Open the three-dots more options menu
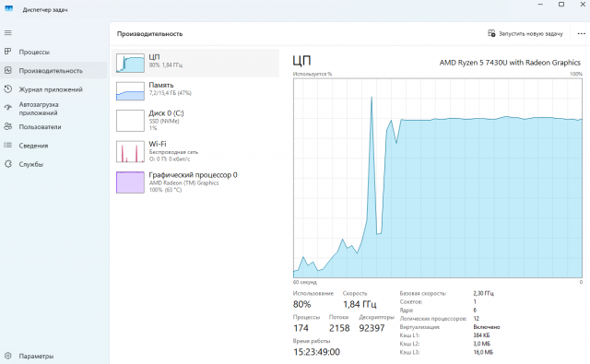The width and height of the screenshot is (590, 364). pyautogui.click(x=582, y=33)
